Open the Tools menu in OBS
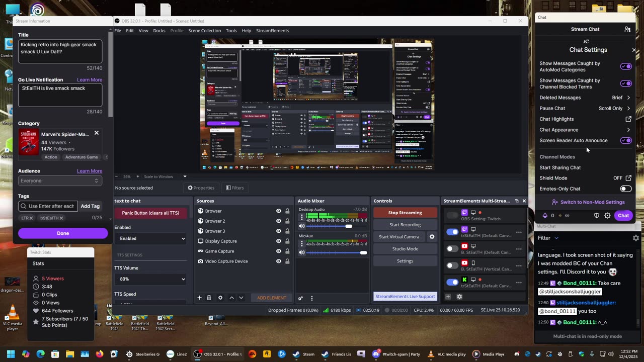 231,31
